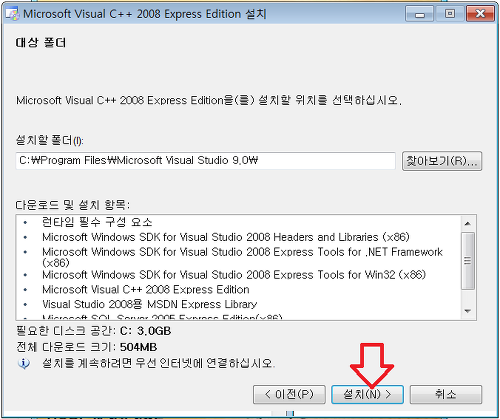Image resolution: width=500 pixels, height=419 pixels.
Task: Select Visual Studio 2008용 MSDN Express Library item
Action: click(150, 304)
